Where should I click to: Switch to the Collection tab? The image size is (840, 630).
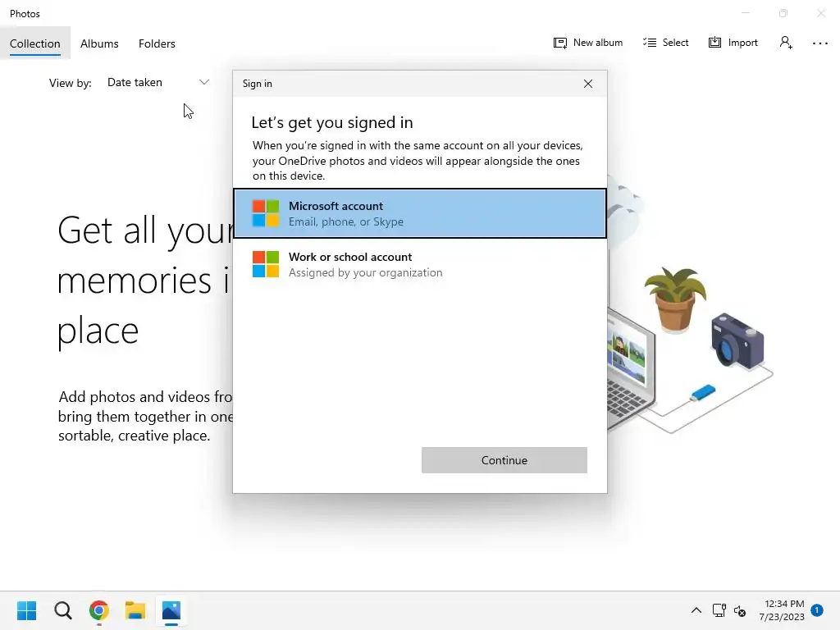coord(34,43)
